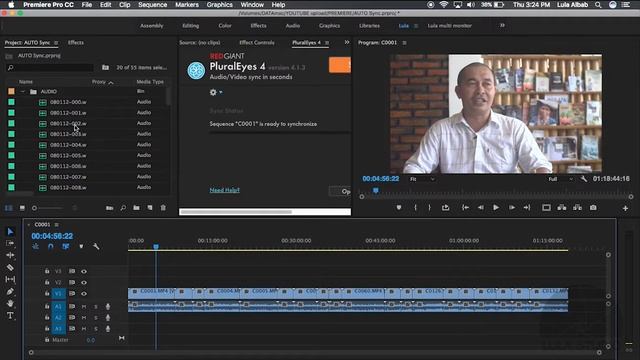This screenshot has height=360, width=640.
Task: Open the Full playback resolution dropdown
Action: tap(560, 179)
